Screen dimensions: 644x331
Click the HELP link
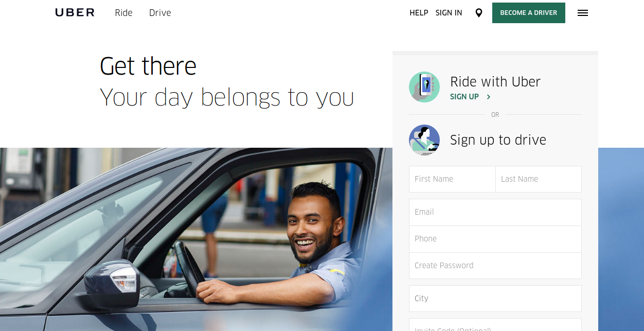click(x=419, y=13)
